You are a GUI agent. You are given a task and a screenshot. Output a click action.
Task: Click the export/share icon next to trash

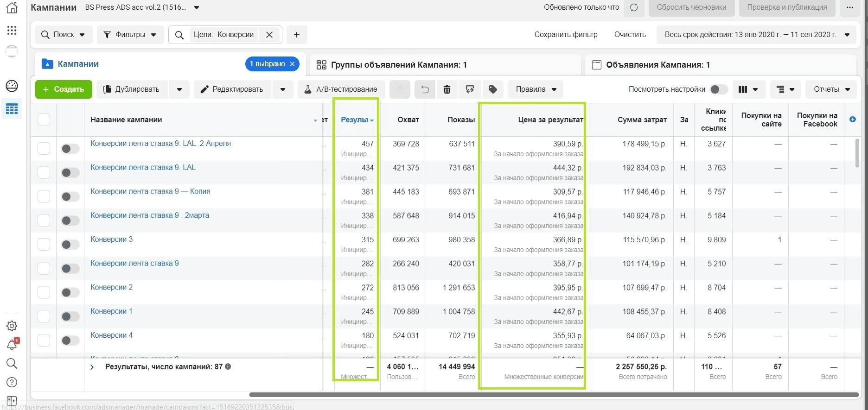pyautogui.click(x=470, y=89)
